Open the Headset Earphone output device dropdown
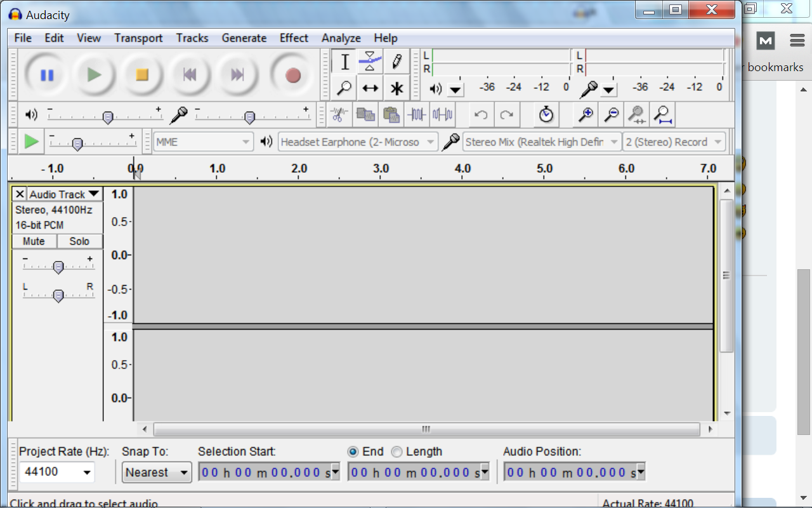Viewport: 812px width, 508px height. (358, 142)
